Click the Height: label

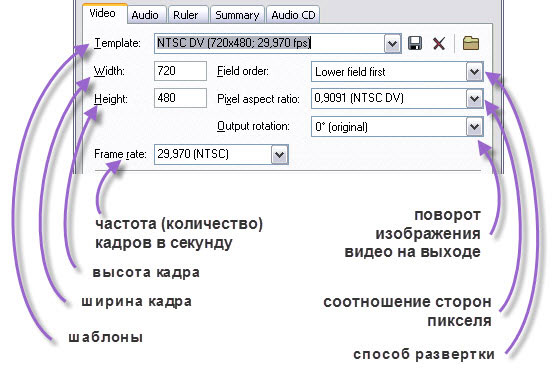pos(111,99)
